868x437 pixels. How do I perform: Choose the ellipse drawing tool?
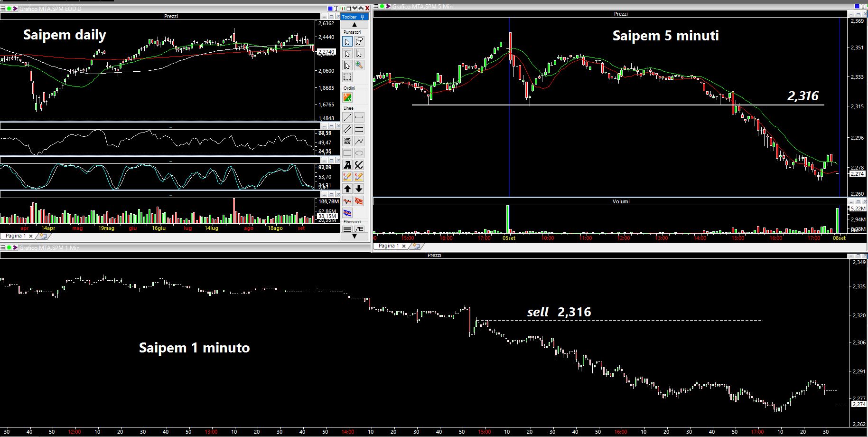359,153
